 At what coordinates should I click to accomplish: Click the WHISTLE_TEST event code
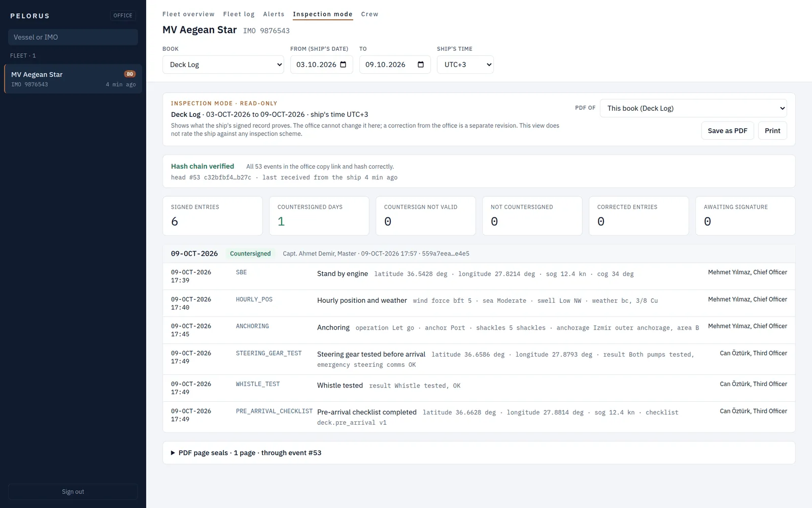click(x=258, y=384)
